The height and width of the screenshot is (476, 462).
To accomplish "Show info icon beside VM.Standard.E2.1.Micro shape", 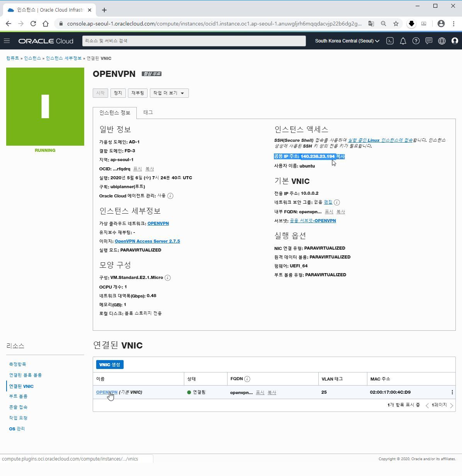I will click(168, 278).
